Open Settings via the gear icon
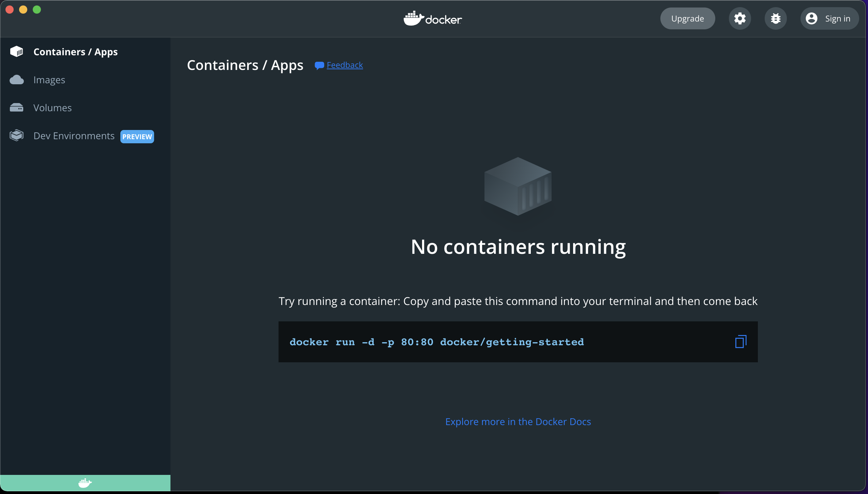 739,18
